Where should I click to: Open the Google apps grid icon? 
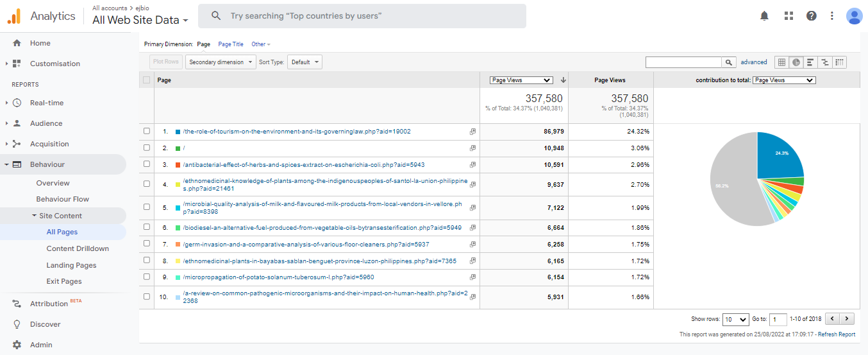pyautogui.click(x=789, y=16)
